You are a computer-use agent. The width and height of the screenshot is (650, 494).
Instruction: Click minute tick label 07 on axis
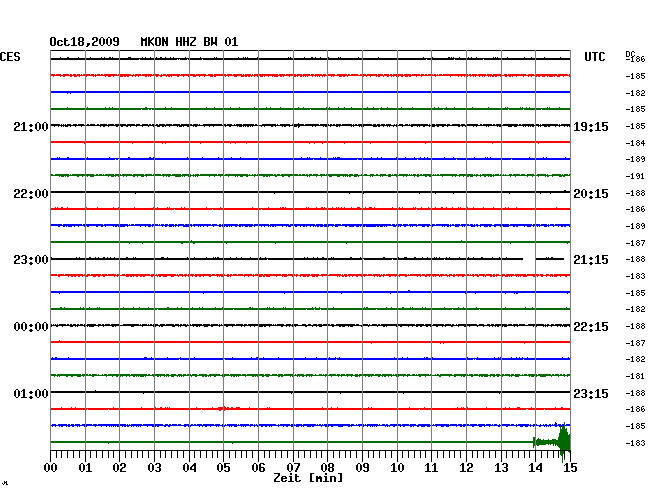(x=293, y=467)
